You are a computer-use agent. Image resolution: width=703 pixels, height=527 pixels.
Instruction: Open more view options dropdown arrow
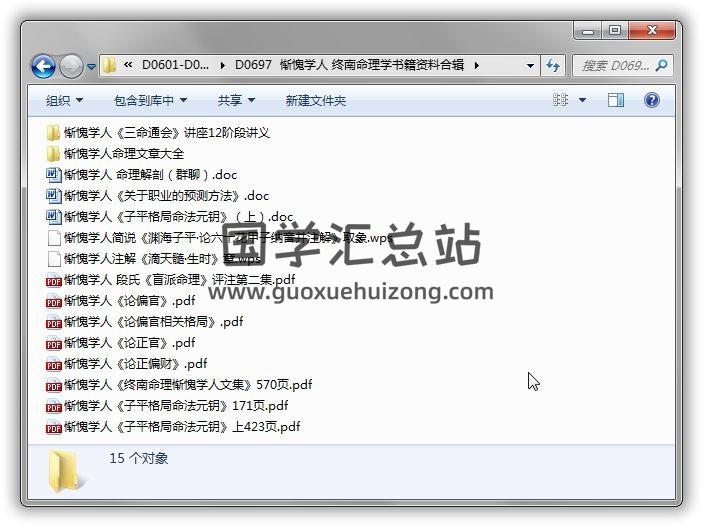[x=582, y=100]
